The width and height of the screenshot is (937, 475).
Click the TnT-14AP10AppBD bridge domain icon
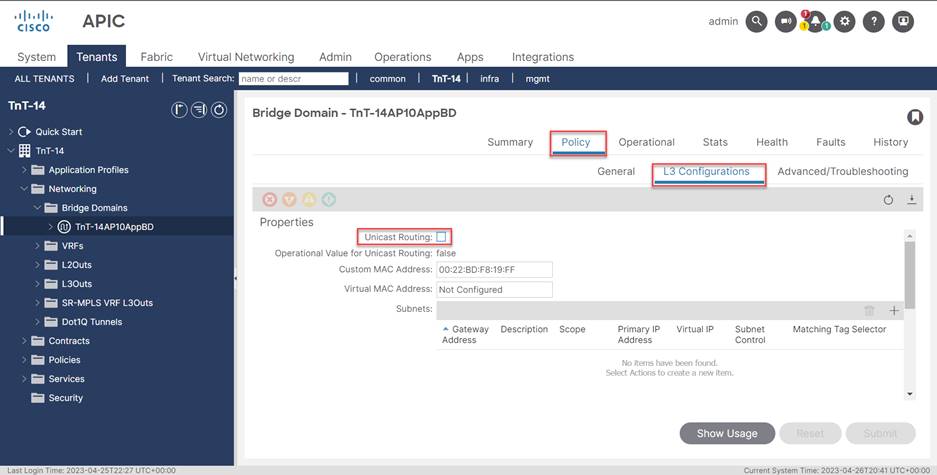point(64,226)
